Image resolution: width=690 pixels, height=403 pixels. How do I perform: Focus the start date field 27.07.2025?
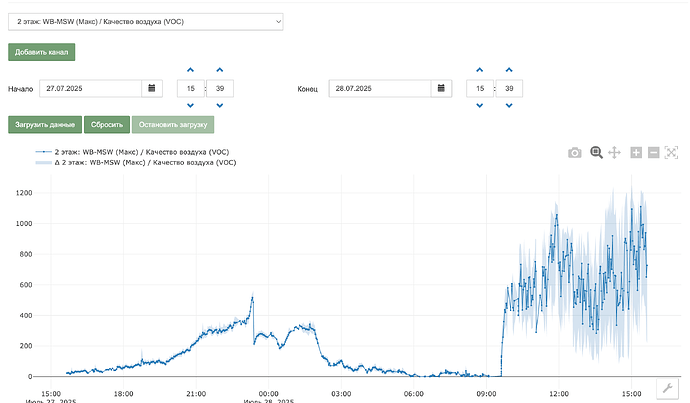[90, 88]
